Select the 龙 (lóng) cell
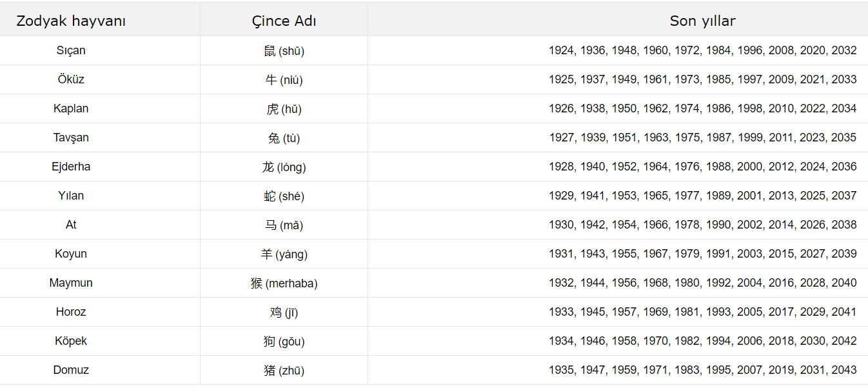 284,167
